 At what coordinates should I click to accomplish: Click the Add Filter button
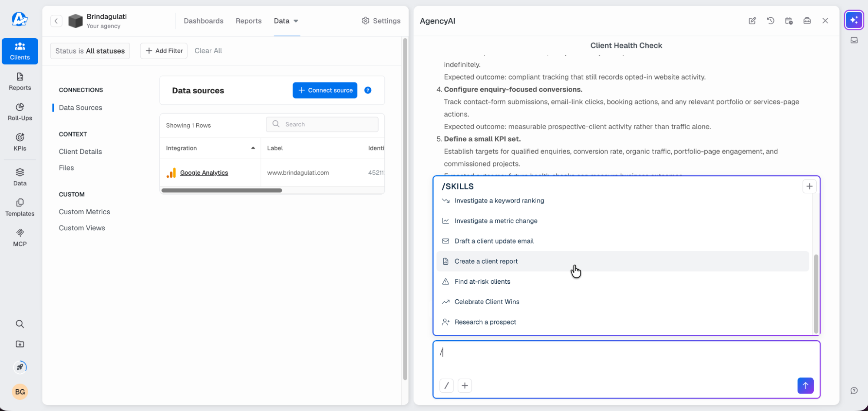(x=164, y=51)
